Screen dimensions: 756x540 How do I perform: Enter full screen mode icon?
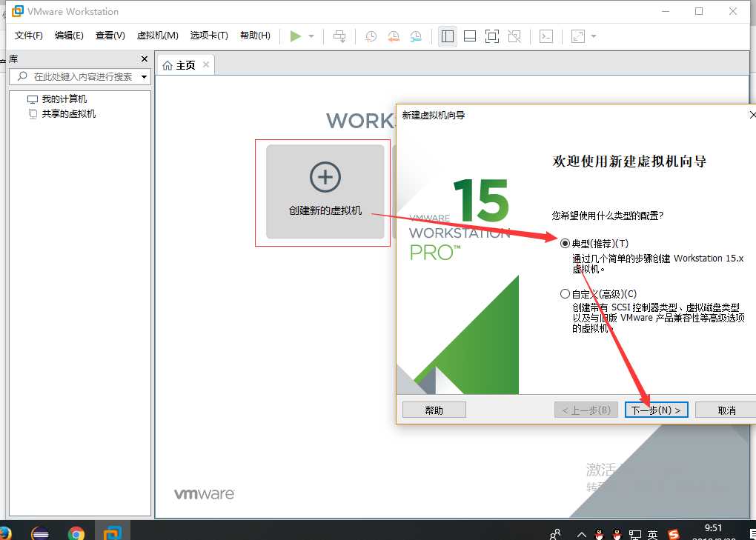(492, 36)
